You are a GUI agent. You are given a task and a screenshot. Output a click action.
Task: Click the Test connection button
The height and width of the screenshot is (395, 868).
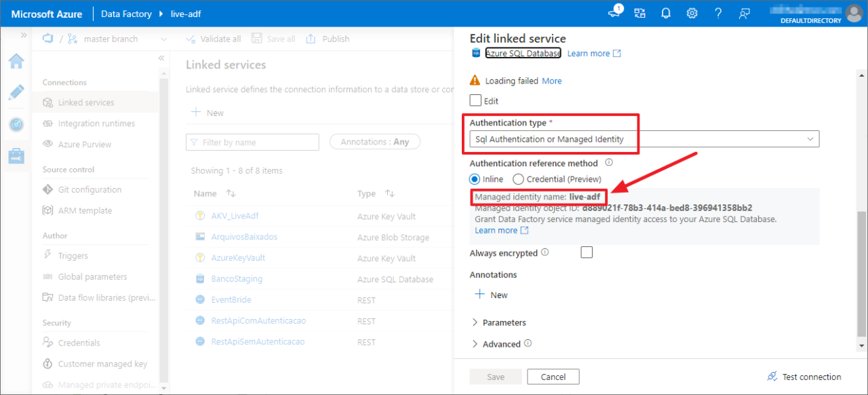tap(804, 376)
